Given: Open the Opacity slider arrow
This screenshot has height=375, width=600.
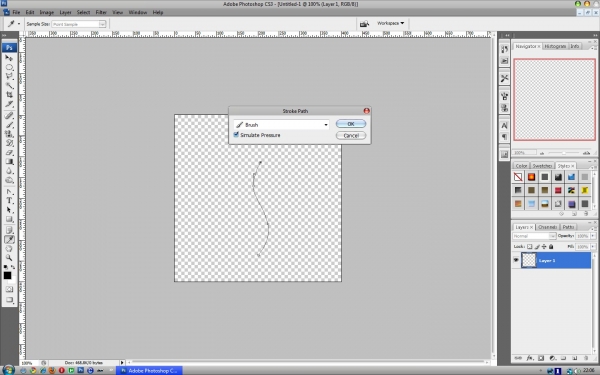Looking at the screenshot, I should coord(593,236).
